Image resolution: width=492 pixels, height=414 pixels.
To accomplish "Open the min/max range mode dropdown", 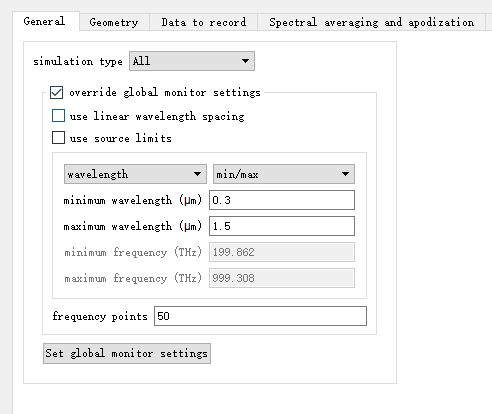I will (284, 174).
